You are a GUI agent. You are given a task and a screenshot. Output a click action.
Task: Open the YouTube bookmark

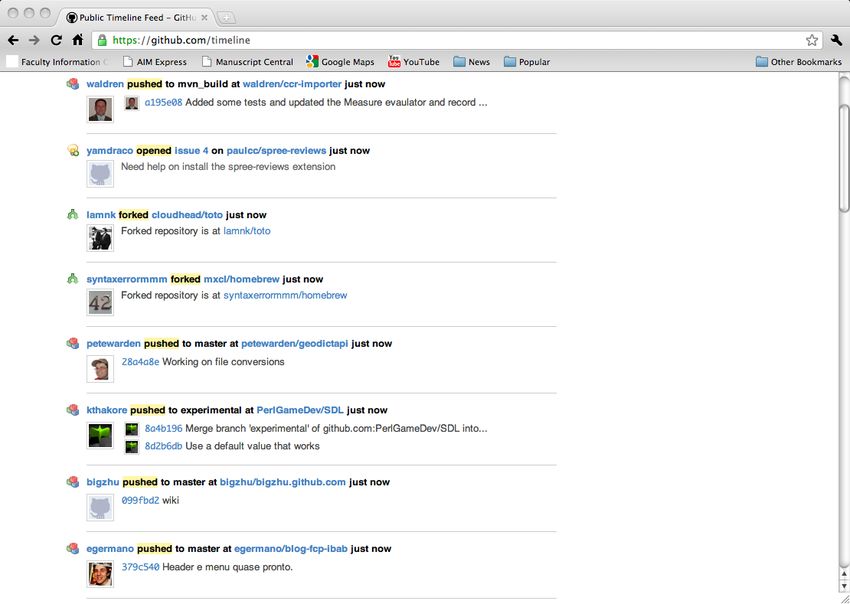pos(414,62)
